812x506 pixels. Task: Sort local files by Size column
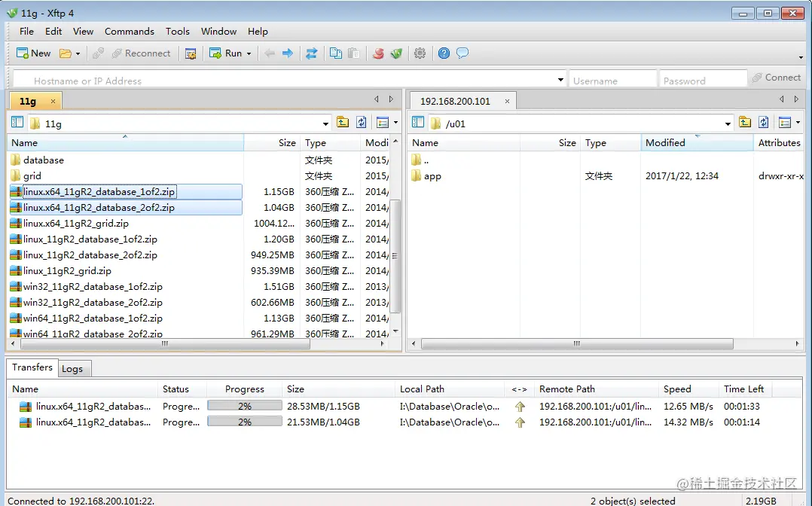pyautogui.click(x=272, y=143)
